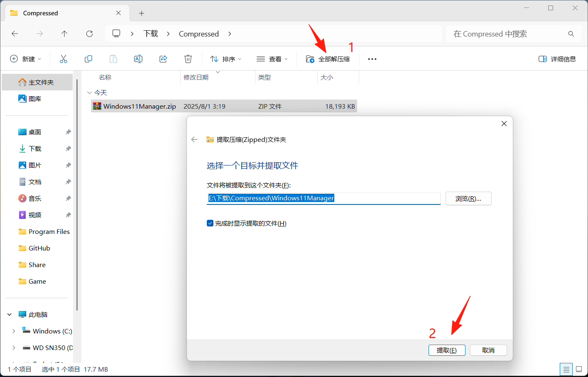Screen dimensions: 588x377
Task: Click the Copy icon in toolbar
Action: click(88, 59)
